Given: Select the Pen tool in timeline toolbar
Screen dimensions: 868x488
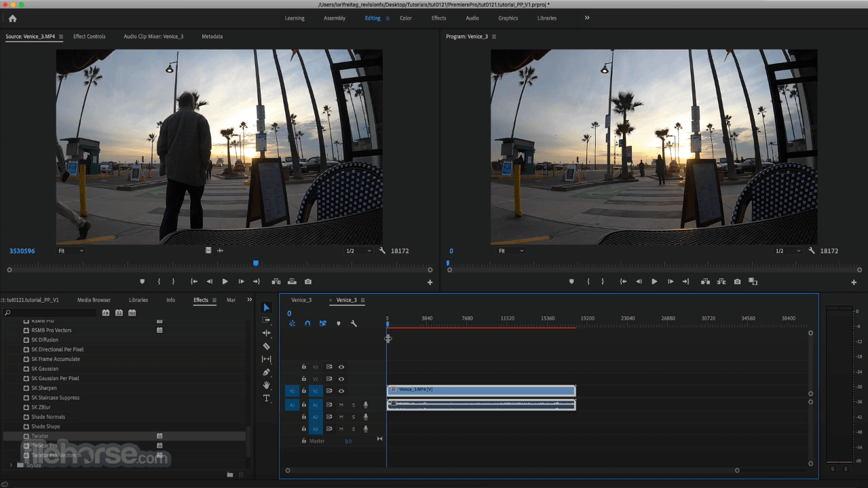Looking at the screenshot, I should (267, 372).
